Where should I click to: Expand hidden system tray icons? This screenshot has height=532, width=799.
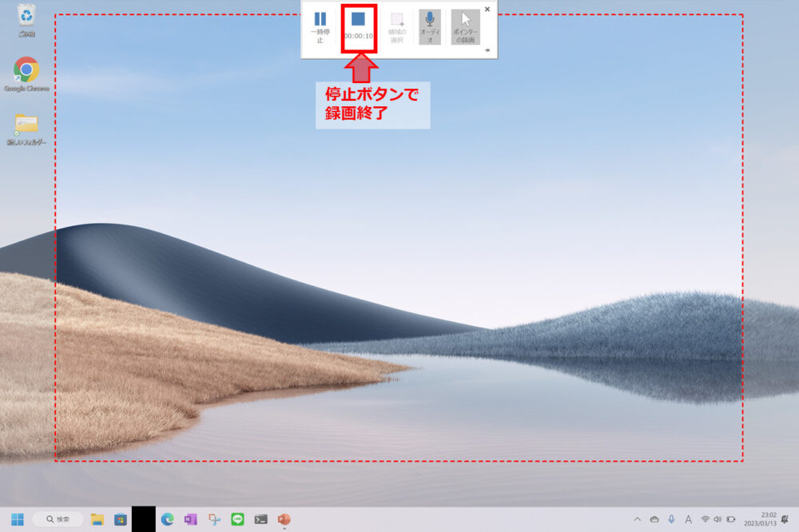[x=638, y=519]
